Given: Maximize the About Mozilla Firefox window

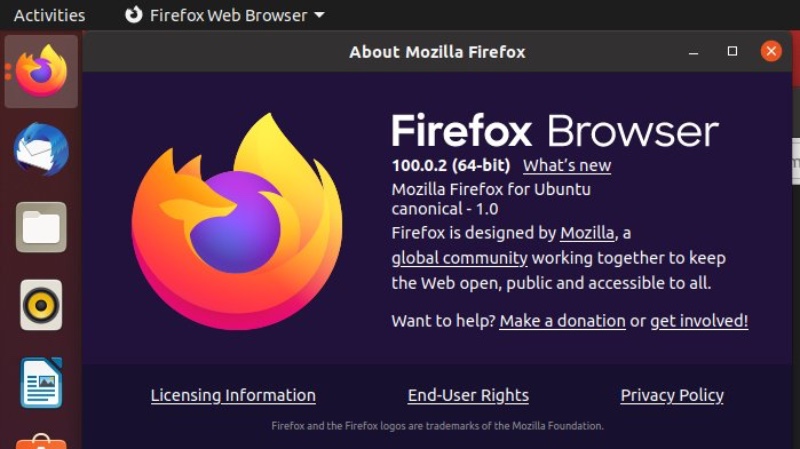Looking at the screenshot, I should tap(732, 51).
